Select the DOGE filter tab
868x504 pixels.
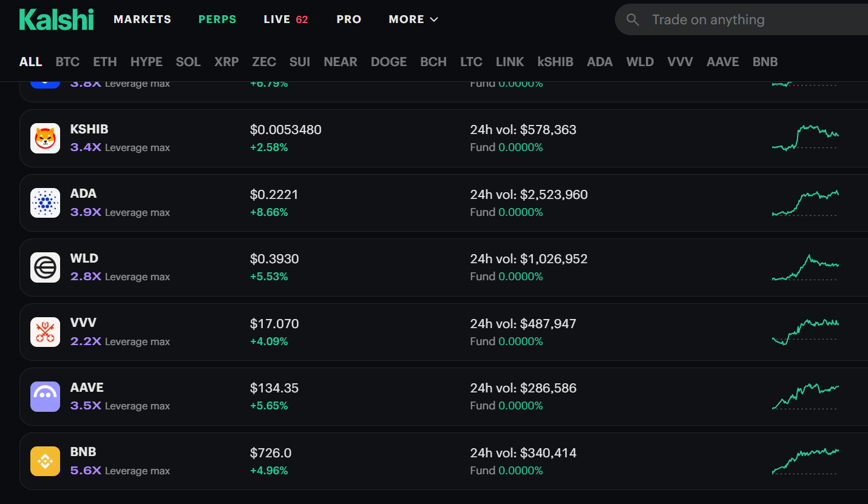click(389, 62)
